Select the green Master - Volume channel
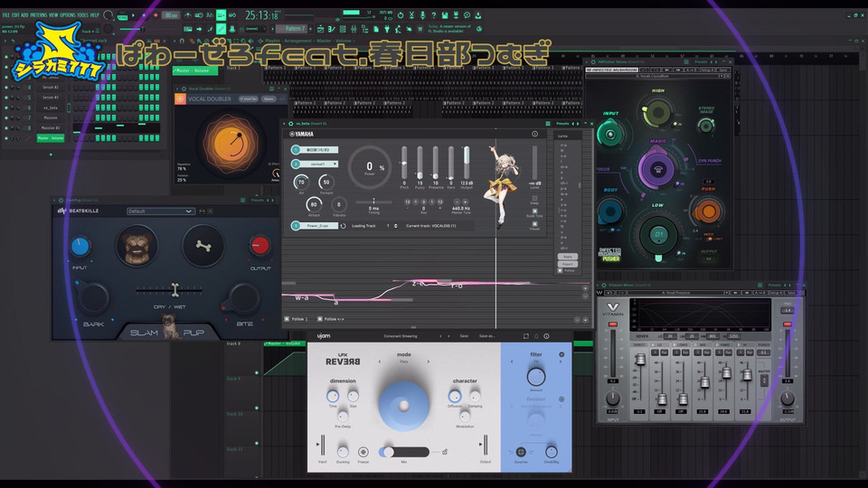 tap(51, 137)
